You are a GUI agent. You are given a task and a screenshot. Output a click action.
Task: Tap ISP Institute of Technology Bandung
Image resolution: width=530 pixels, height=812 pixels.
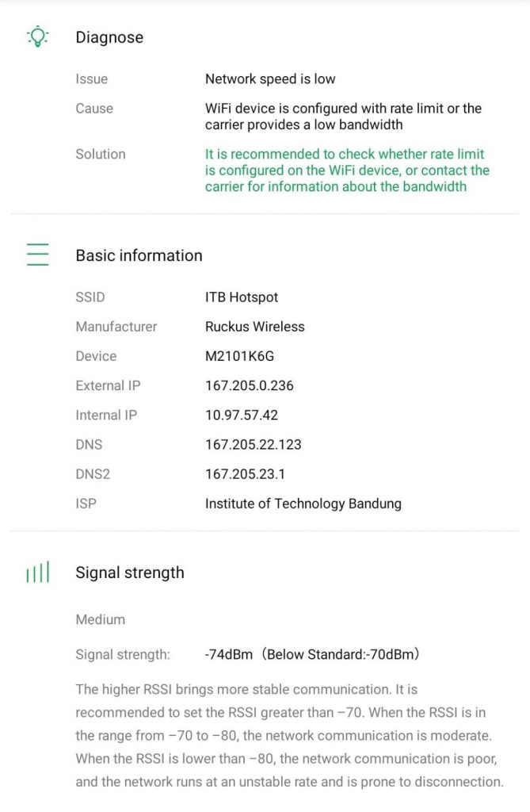303,504
